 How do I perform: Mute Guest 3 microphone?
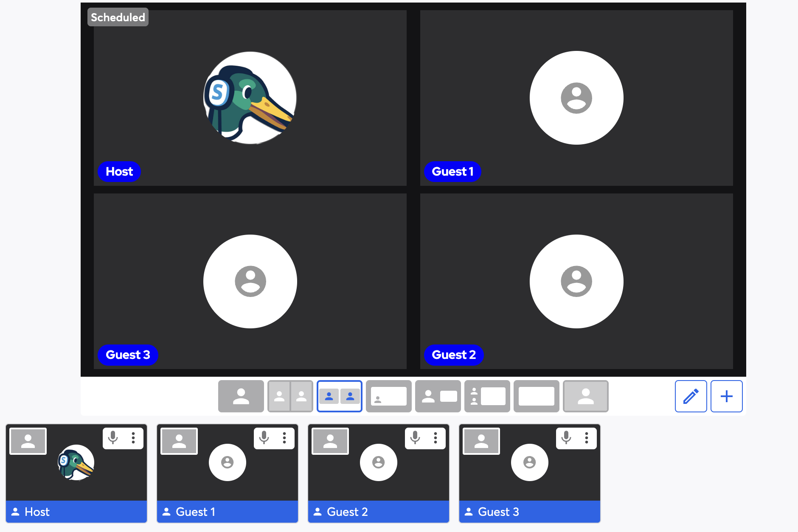[566, 438]
